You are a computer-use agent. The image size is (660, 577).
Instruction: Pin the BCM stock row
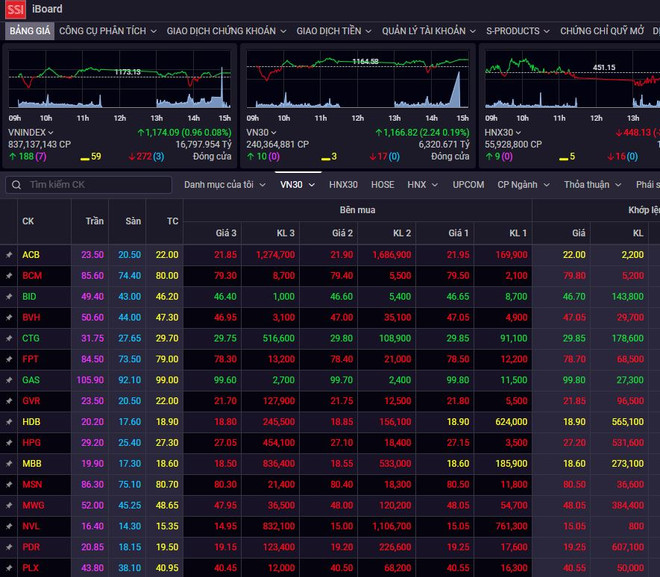click(9, 276)
